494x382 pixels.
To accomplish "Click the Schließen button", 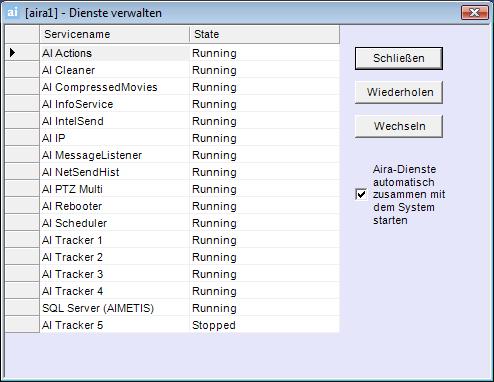I will [399, 58].
